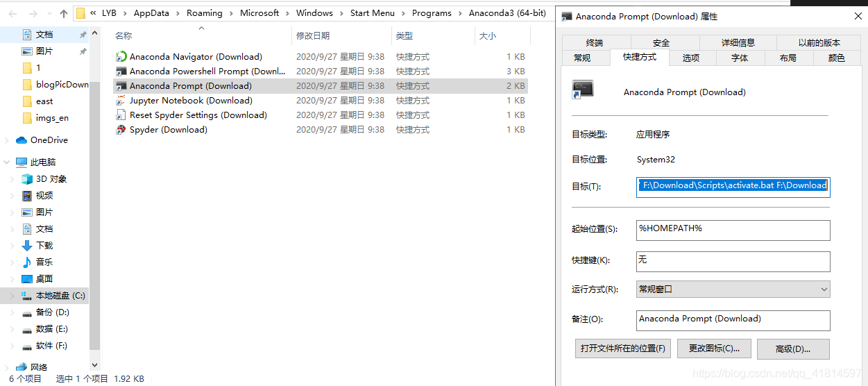Expand the 软件 (F:) tree node

(12, 346)
